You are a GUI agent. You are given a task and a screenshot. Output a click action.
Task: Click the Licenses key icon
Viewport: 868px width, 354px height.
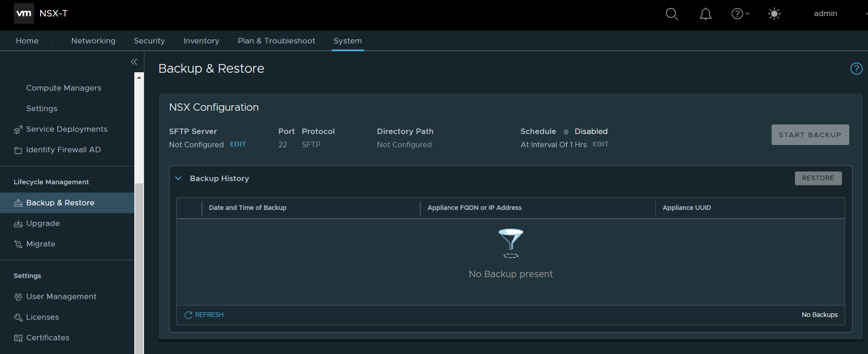tap(18, 317)
